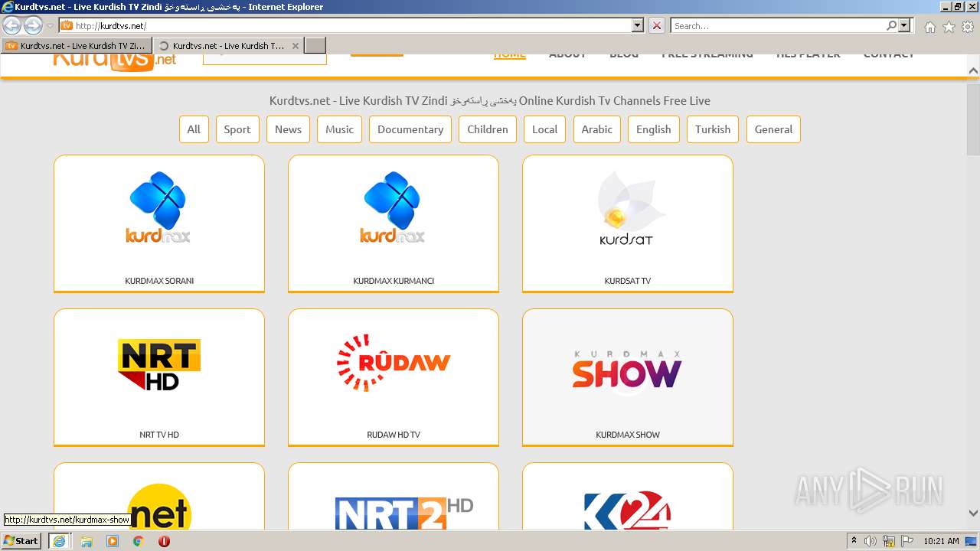Open Windows Explorer folder taskbar icon
The width and height of the screenshot is (980, 551).
[87, 541]
